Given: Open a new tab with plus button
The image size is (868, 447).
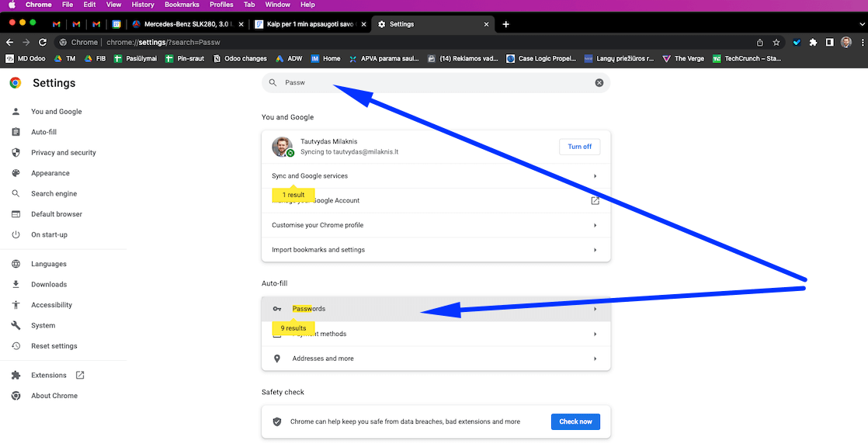Looking at the screenshot, I should coord(505,24).
